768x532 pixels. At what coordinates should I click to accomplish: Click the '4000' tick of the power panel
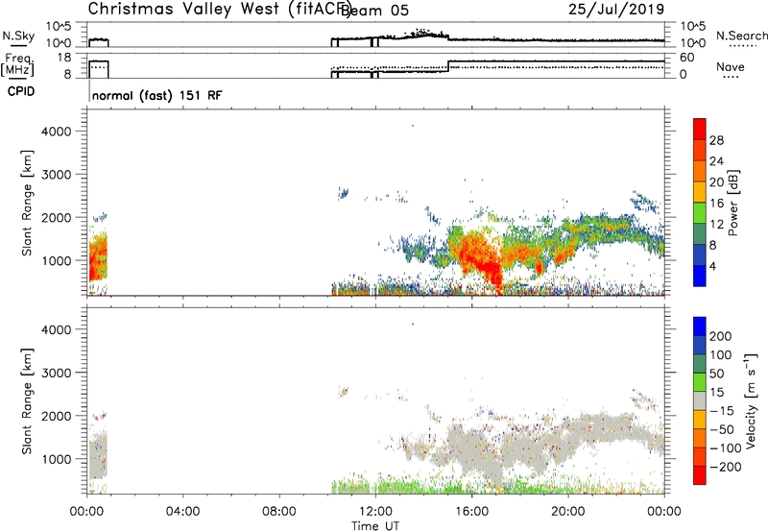click(x=57, y=132)
